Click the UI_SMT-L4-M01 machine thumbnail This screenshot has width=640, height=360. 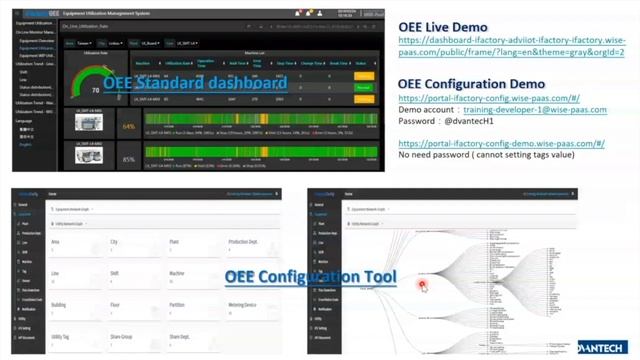pyautogui.click(x=89, y=122)
